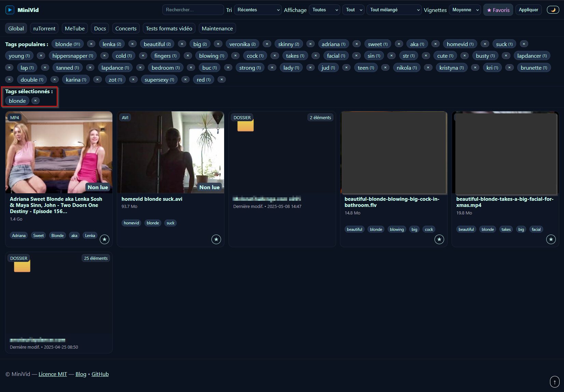The image size is (564, 392).
Task: Toggle the Favoris star filter
Action: coord(498,10)
